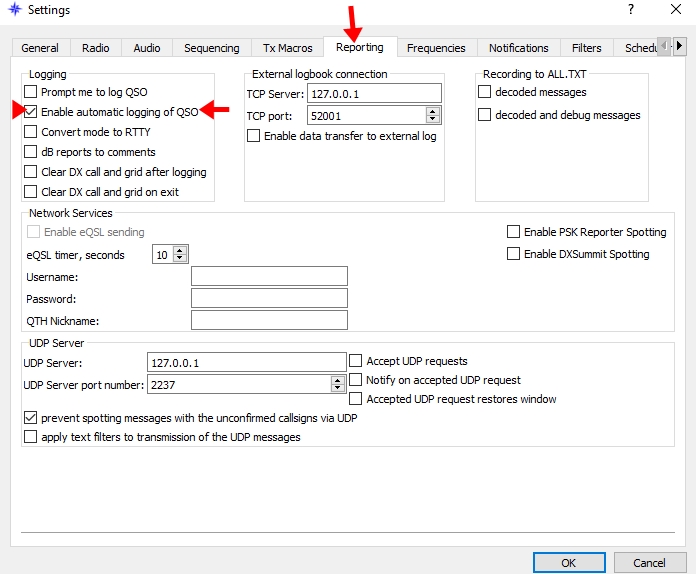The height and width of the screenshot is (574, 696).
Task: Uncheck Enable automatic logging of QSO
Action: (x=31, y=112)
